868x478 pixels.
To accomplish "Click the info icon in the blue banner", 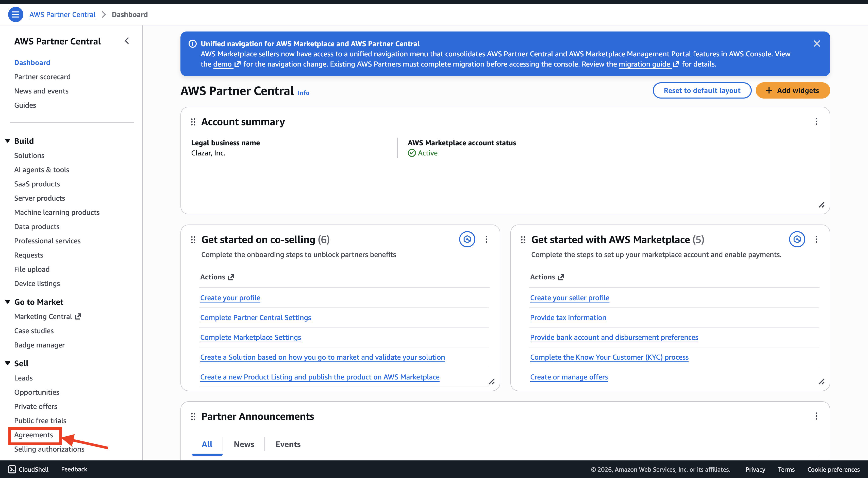I will pos(193,44).
